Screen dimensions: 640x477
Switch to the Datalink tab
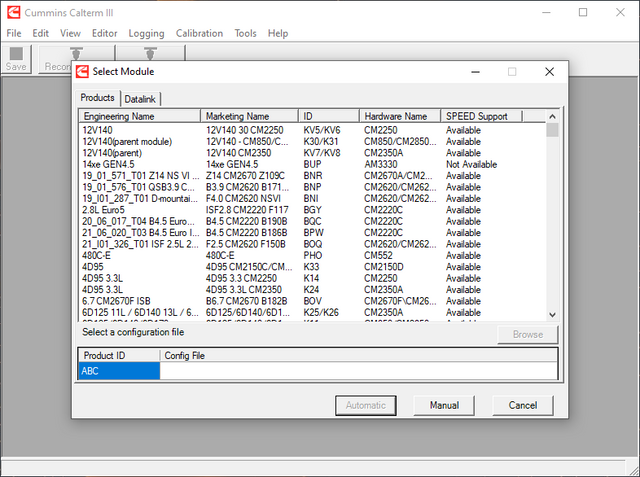(x=140, y=99)
